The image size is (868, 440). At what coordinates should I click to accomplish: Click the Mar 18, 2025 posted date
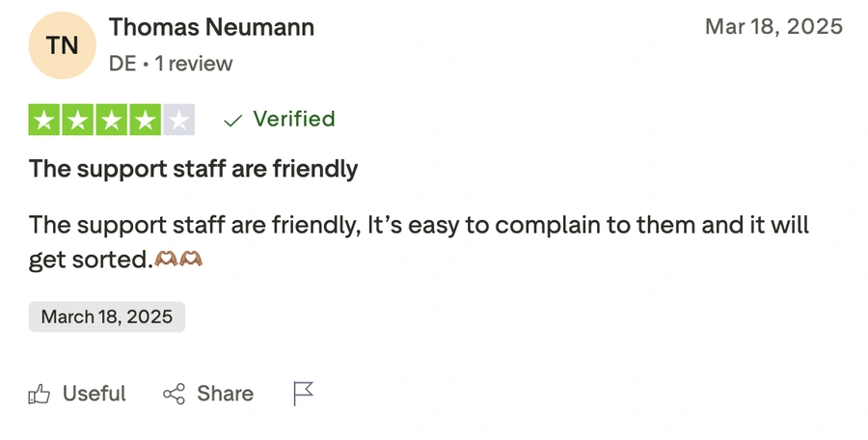click(773, 27)
